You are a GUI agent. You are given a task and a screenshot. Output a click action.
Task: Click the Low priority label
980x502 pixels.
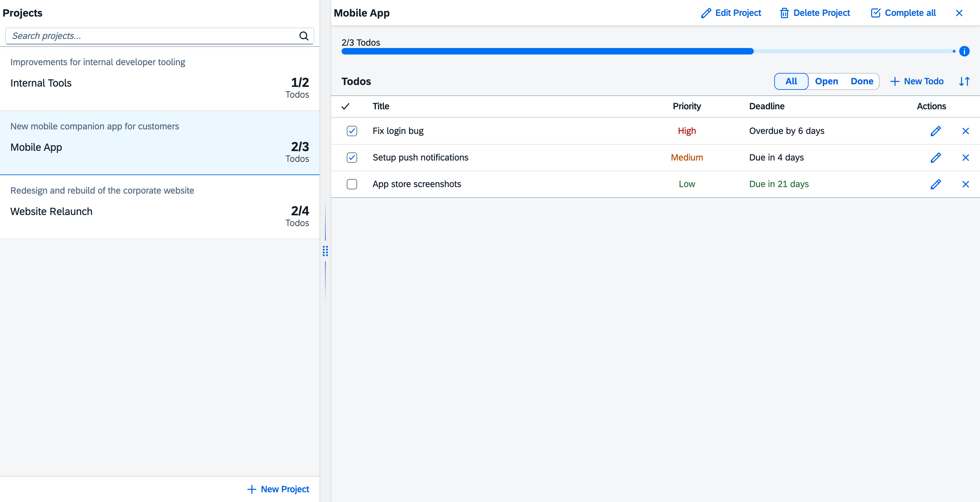(687, 184)
